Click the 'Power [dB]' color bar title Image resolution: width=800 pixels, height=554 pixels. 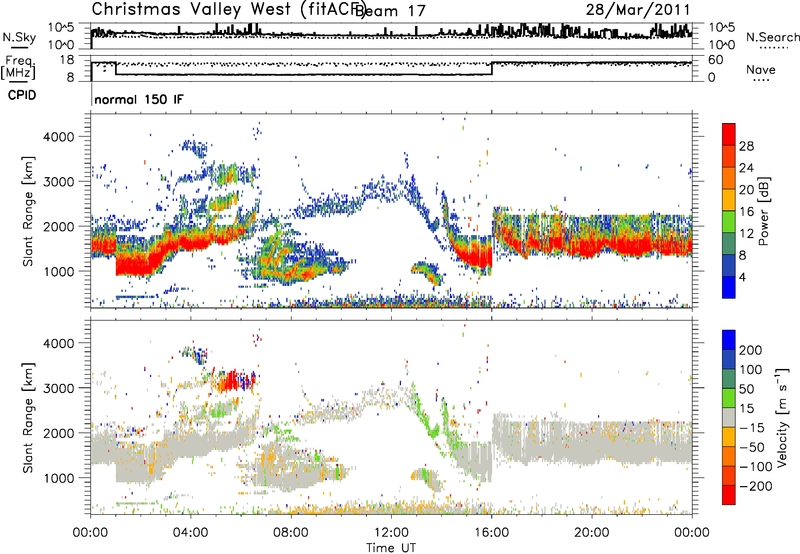tap(764, 212)
